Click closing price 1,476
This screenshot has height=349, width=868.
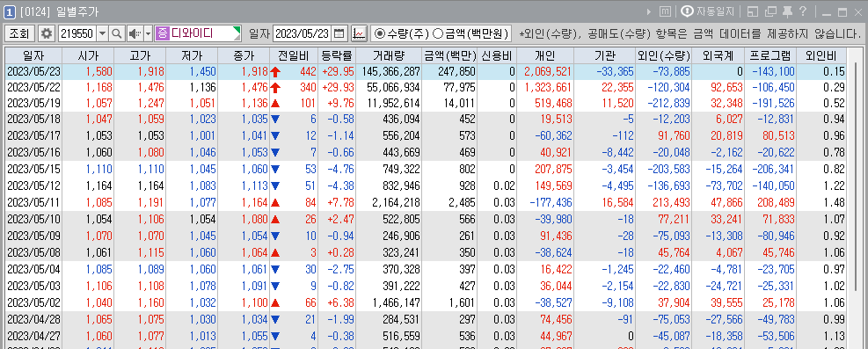pos(255,87)
